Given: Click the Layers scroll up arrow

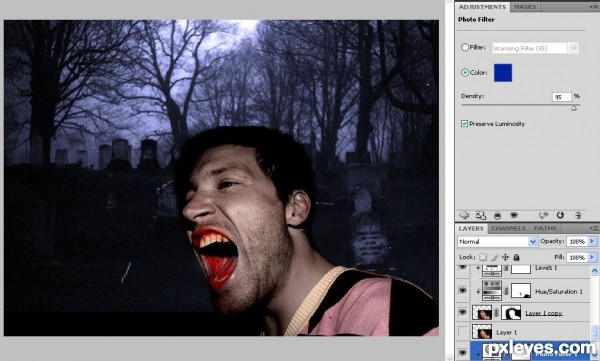Looking at the screenshot, I should (x=594, y=271).
